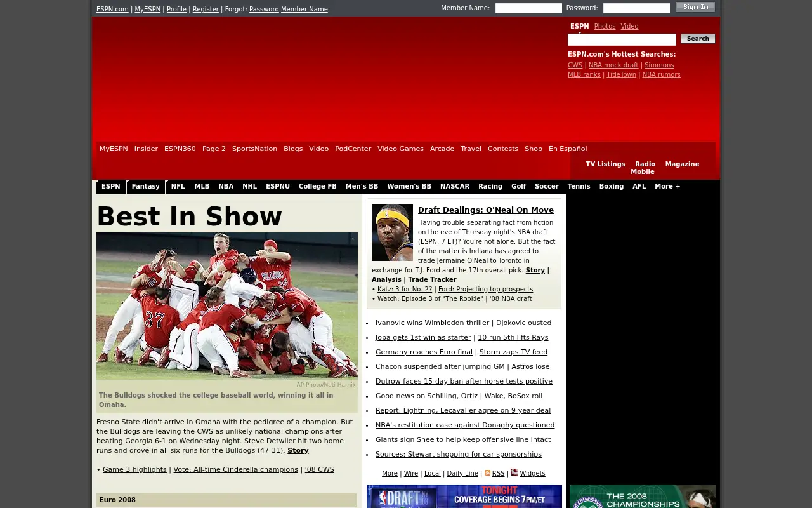Open the Jermaine O'Neal headshot thumbnail

[x=392, y=232]
